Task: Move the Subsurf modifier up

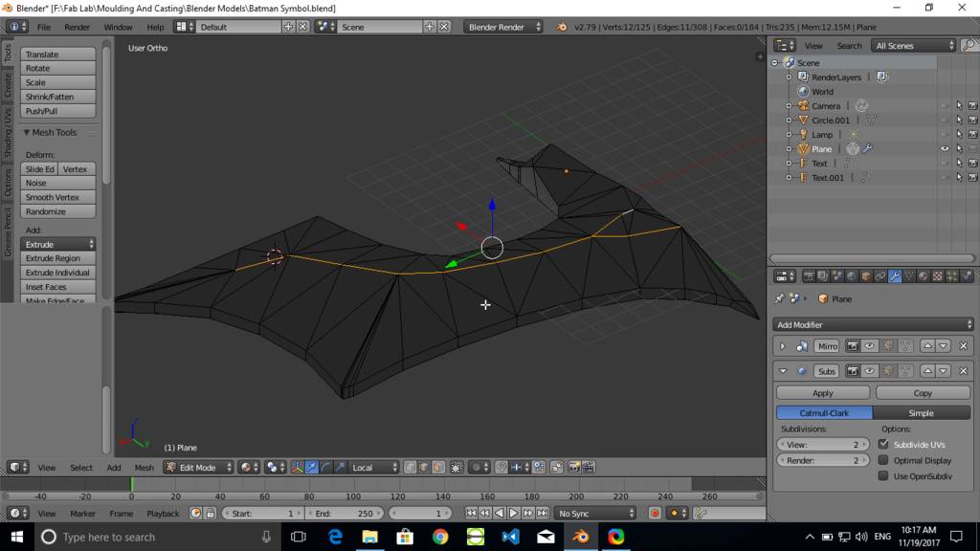Action: coord(927,371)
